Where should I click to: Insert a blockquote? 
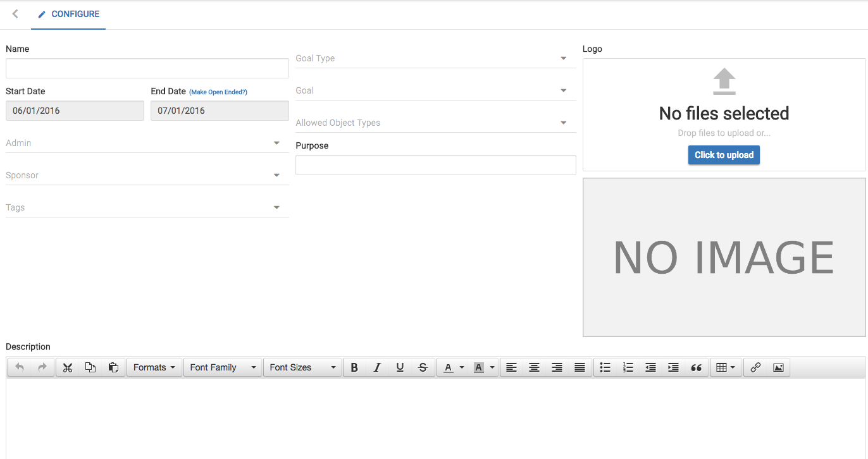click(696, 367)
